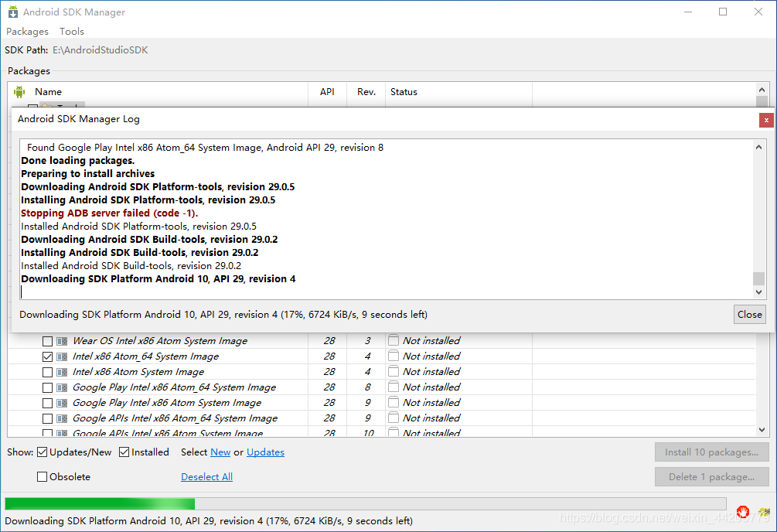Toggle the Installed show filter checkbox
Screen dimensions: 777x532
pos(124,452)
